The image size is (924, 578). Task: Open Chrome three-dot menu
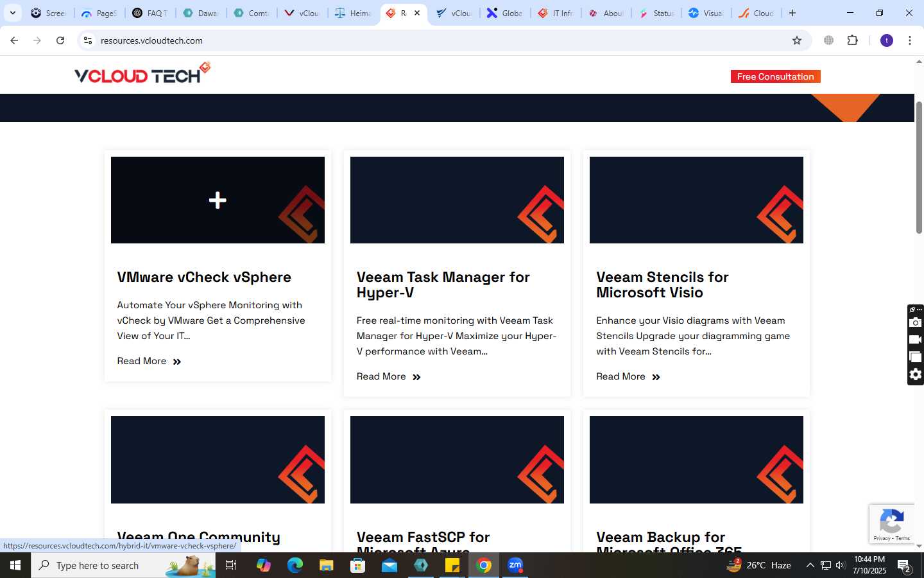click(910, 40)
